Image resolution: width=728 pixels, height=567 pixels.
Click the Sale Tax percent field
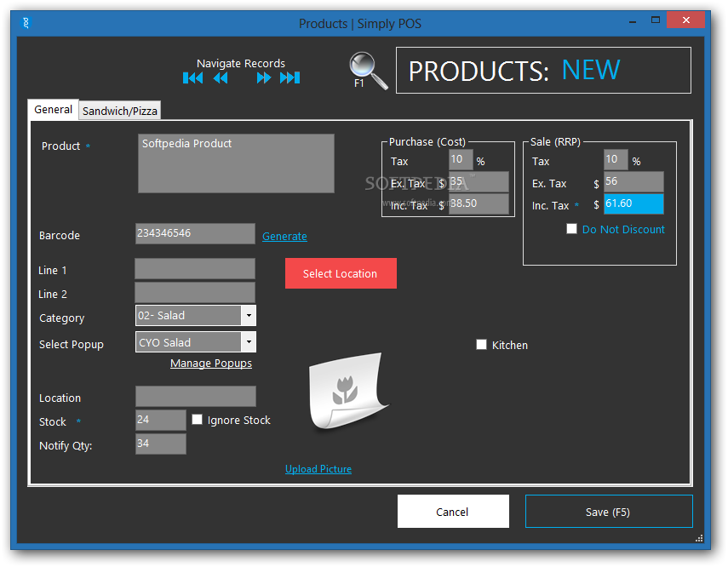pos(616,160)
